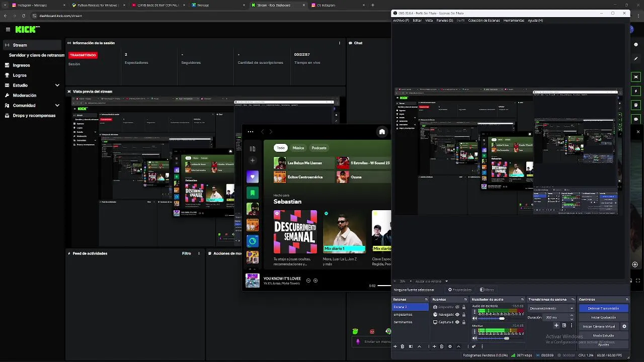Open the Kick hamburger menu
The height and width of the screenshot is (362, 644).
click(8, 30)
